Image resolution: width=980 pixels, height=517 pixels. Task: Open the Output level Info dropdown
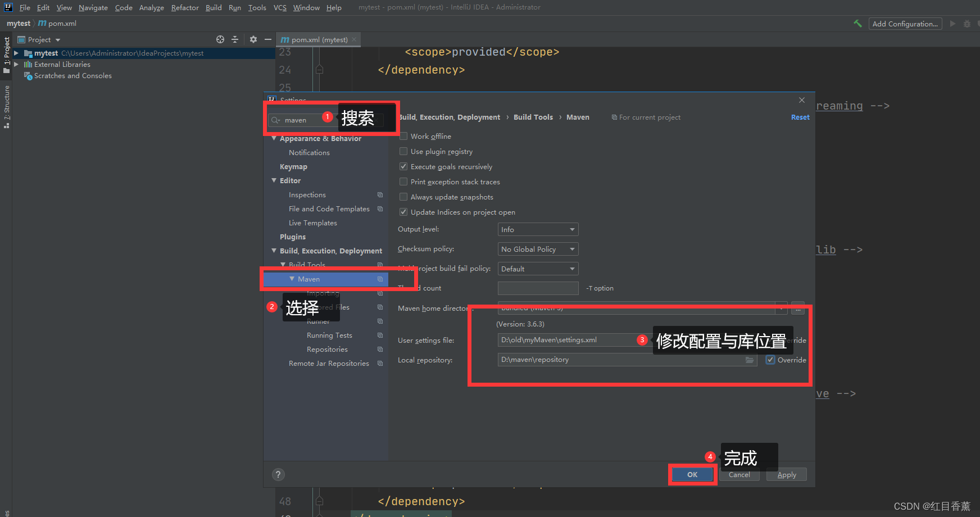pos(537,229)
